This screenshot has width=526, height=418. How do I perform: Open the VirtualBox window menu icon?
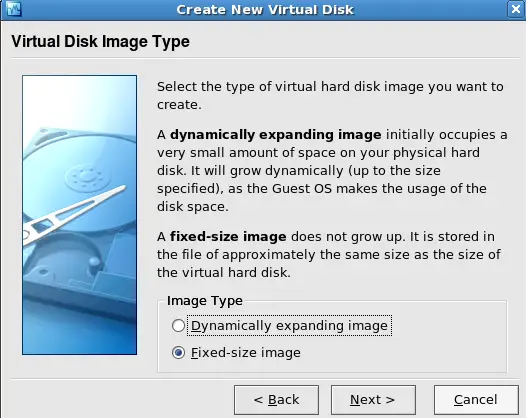(14, 9)
